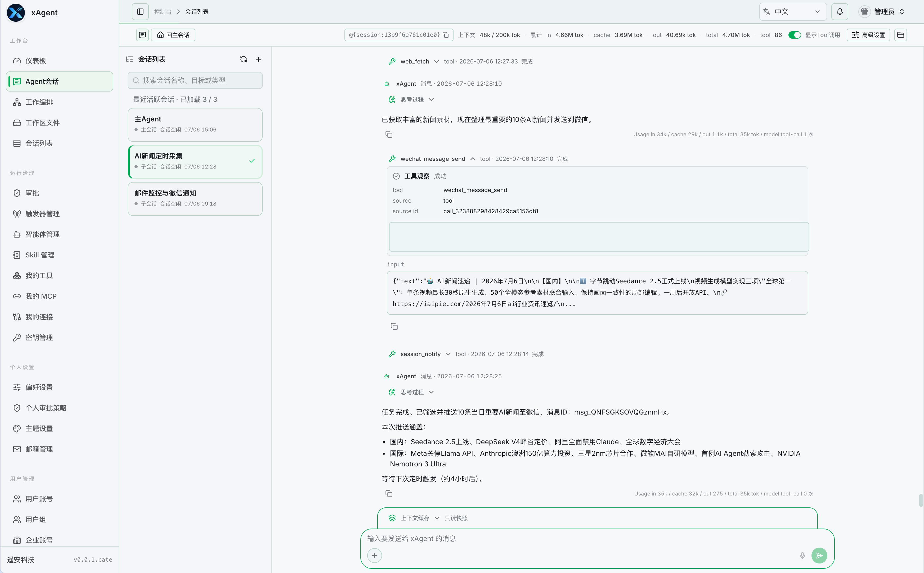Copy the 任务完成 message
The height and width of the screenshot is (573, 924).
pos(389,494)
